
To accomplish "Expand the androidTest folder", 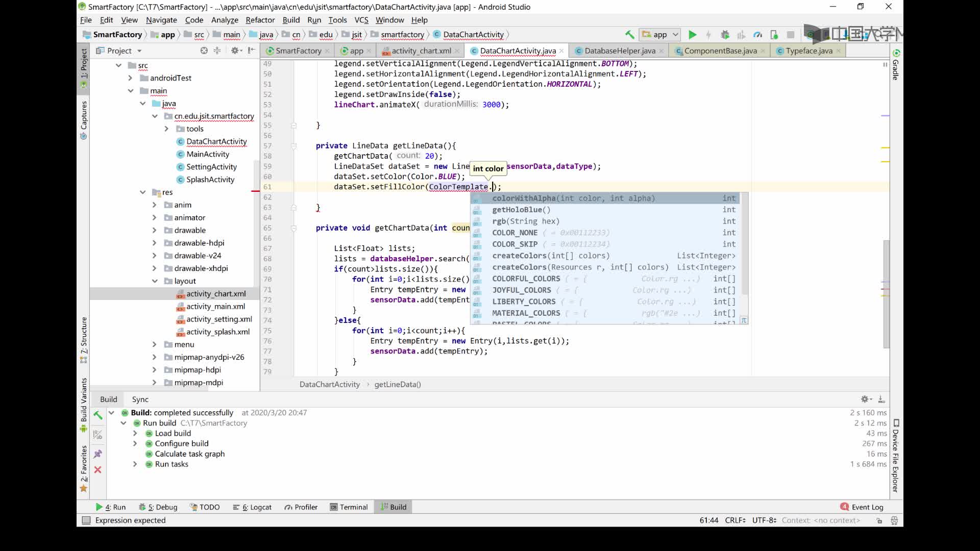I will click(x=130, y=78).
